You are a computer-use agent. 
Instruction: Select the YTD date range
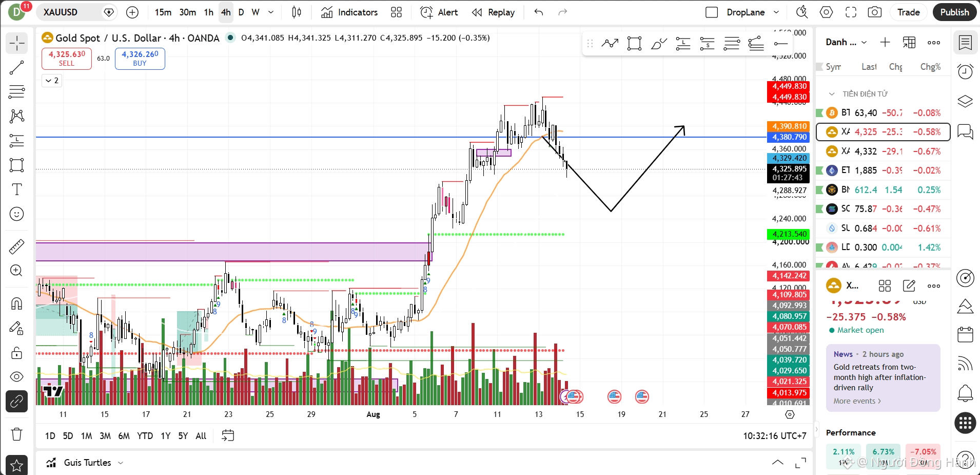click(145, 436)
